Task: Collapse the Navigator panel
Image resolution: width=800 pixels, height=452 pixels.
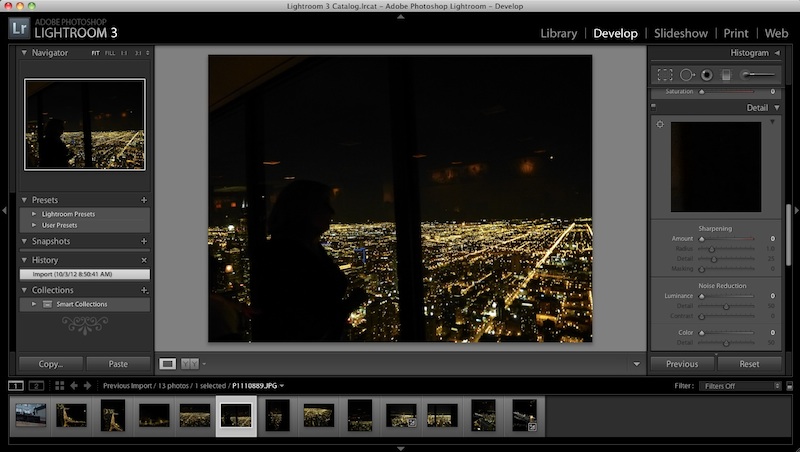Action: point(24,52)
